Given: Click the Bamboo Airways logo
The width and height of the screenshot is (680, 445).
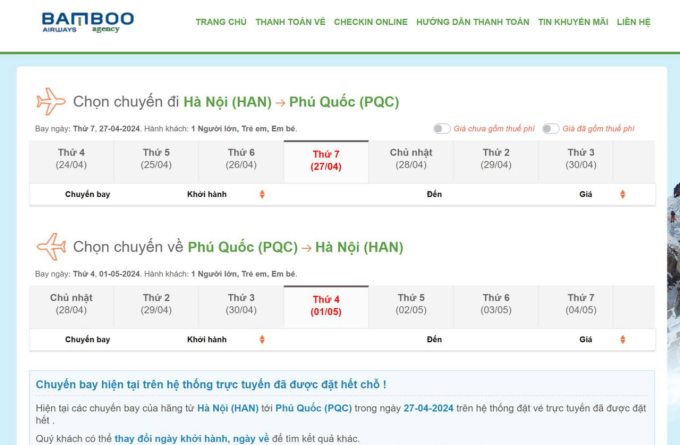Looking at the screenshot, I should pyautogui.click(x=88, y=22).
